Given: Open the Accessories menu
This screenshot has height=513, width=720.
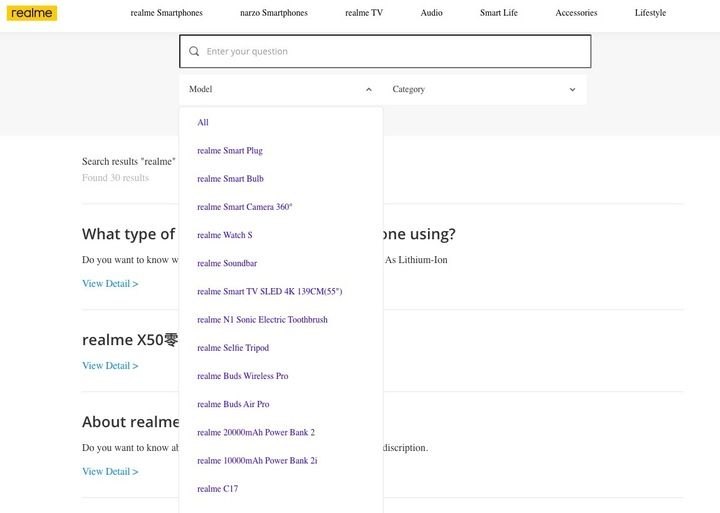Looking at the screenshot, I should tap(576, 13).
